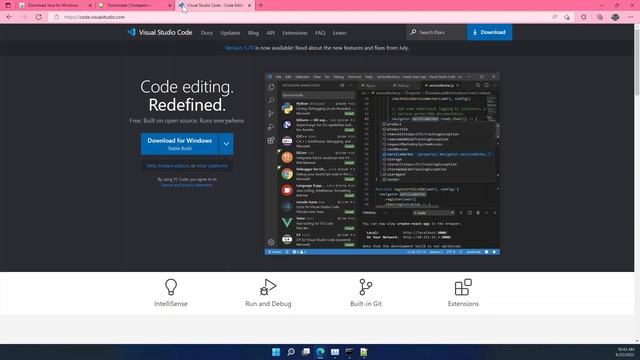The image size is (640, 360).
Task: Add this page to favorites star icon
Action: [567, 17]
